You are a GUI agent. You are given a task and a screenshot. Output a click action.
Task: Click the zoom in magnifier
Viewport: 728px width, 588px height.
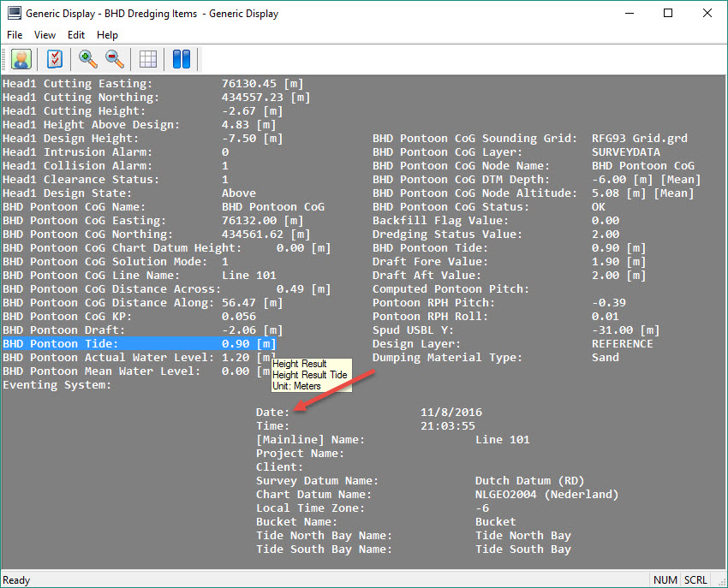[x=87, y=59]
